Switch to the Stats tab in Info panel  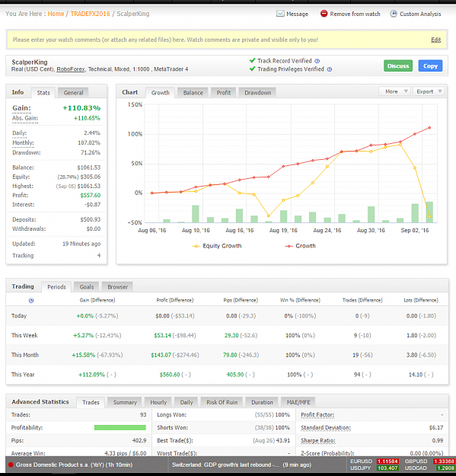(x=43, y=93)
